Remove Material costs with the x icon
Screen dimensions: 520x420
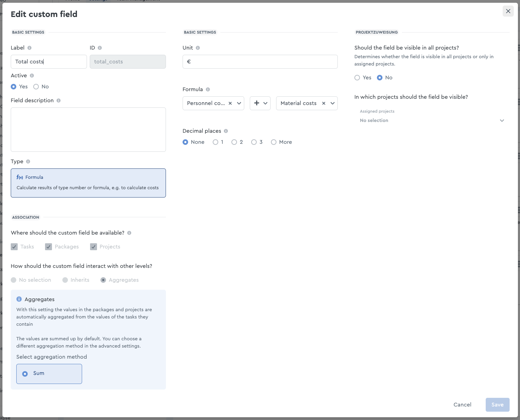[x=324, y=103]
